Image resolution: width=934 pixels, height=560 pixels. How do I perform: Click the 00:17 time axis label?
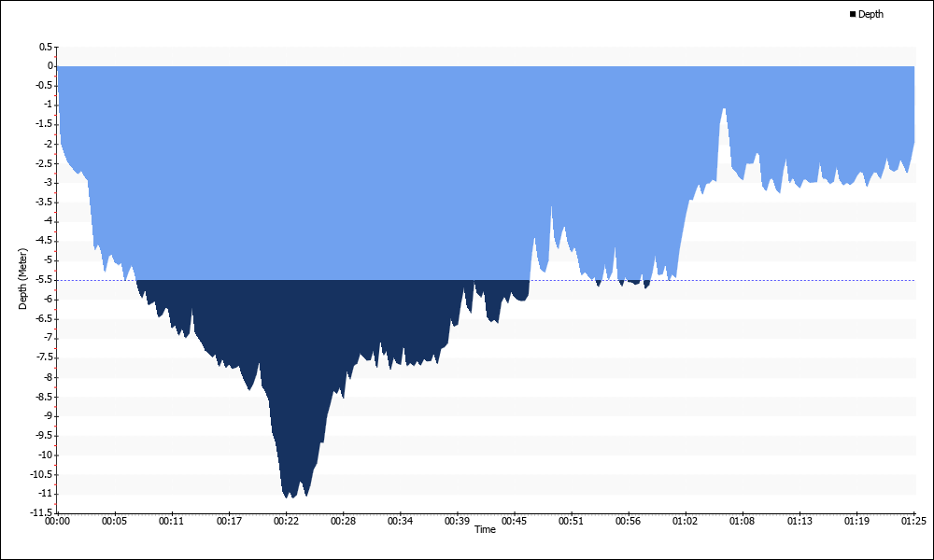229,522
